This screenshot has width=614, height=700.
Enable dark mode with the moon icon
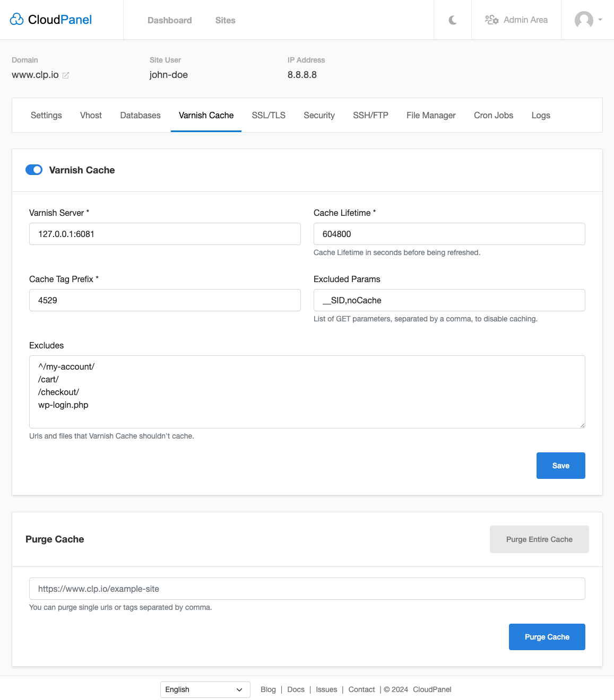(x=452, y=20)
